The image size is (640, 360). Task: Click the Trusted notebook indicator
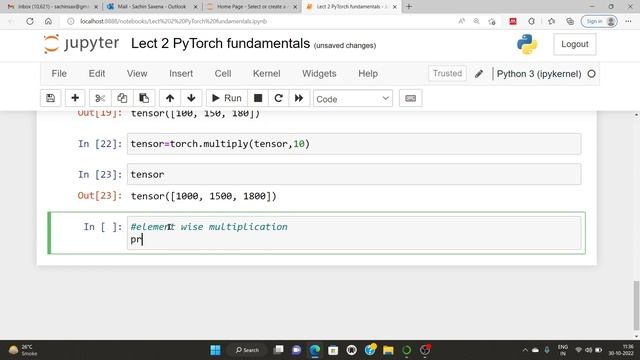(x=447, y=73)
